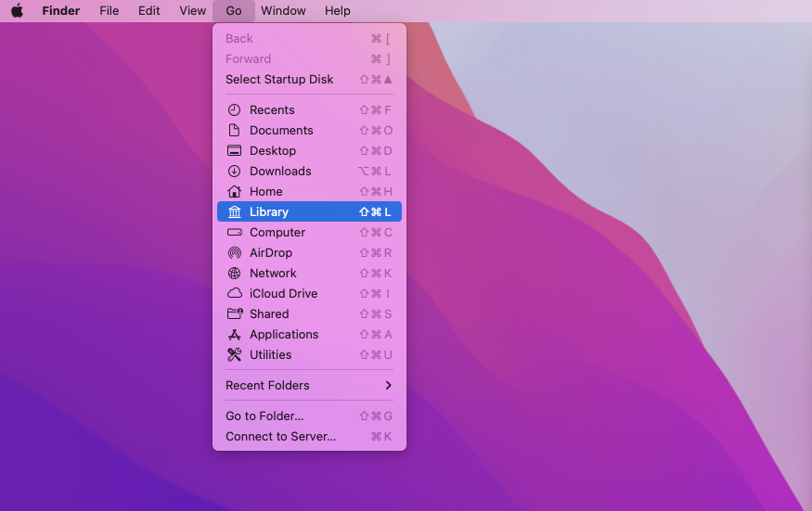The image size is (812, 511).
Task: Click the Documents page icon
Action: click(234, 130)
